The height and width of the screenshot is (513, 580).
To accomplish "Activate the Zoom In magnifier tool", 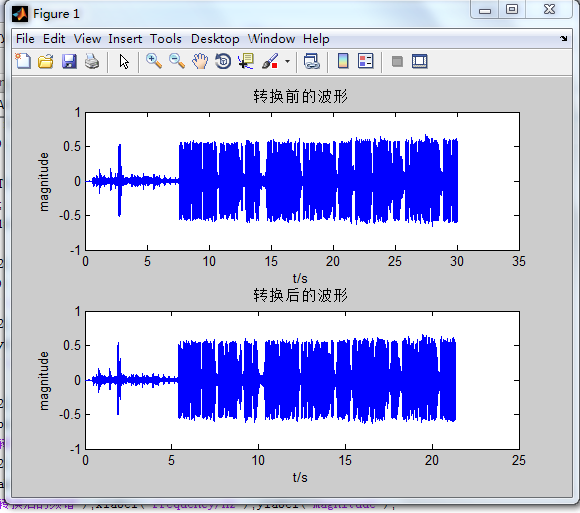I will pos(154,61).
